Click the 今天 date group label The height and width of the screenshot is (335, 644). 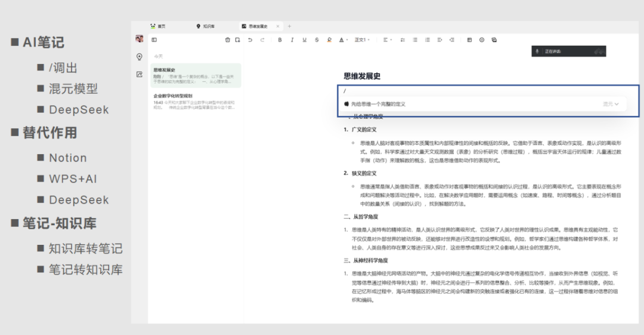pos(158,56)
